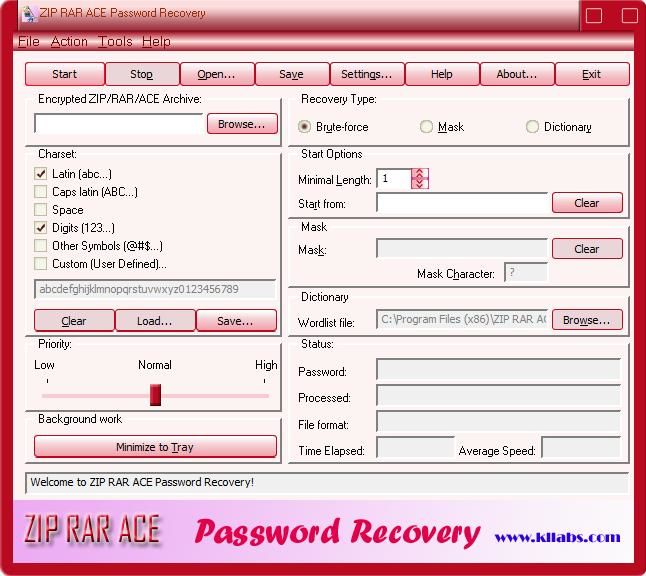Open the Settings dialog from toolbar
The width and height of the screenshot is (646, 576).
[367, 74]
